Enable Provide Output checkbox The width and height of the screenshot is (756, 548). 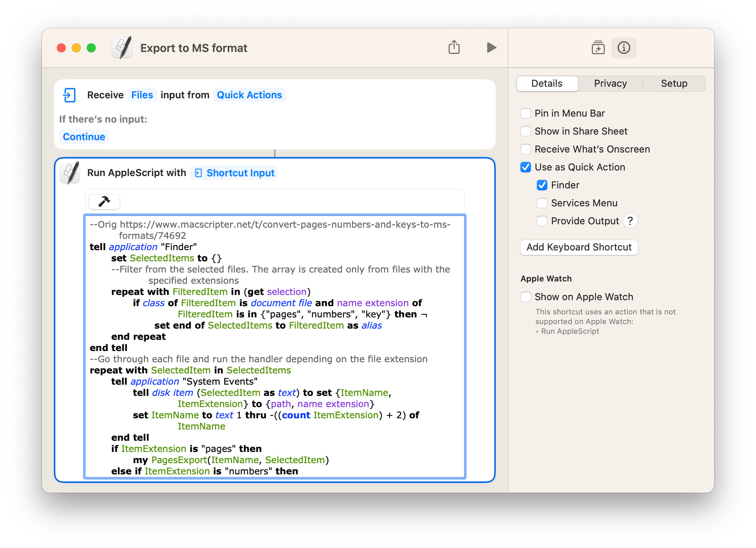click(542, 221)
